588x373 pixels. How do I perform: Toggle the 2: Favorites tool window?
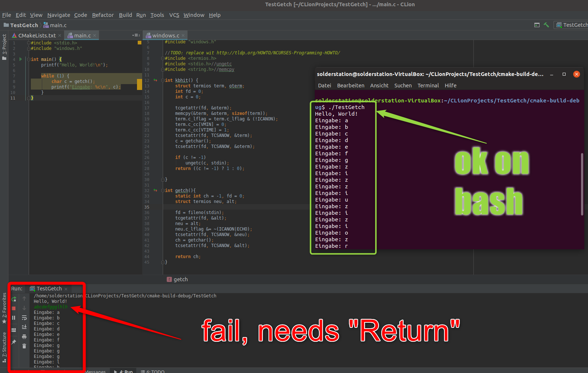(x=4, y=308)
